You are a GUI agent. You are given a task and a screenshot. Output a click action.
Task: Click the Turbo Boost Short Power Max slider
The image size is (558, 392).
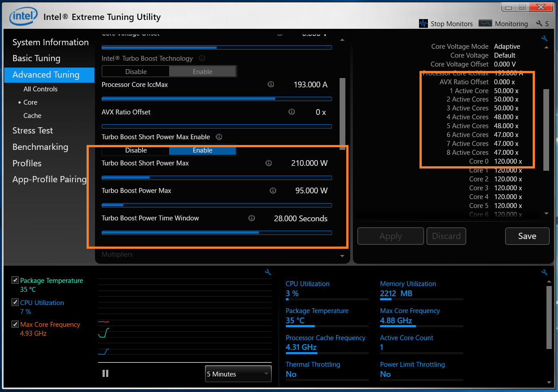[x=217, y=178]
